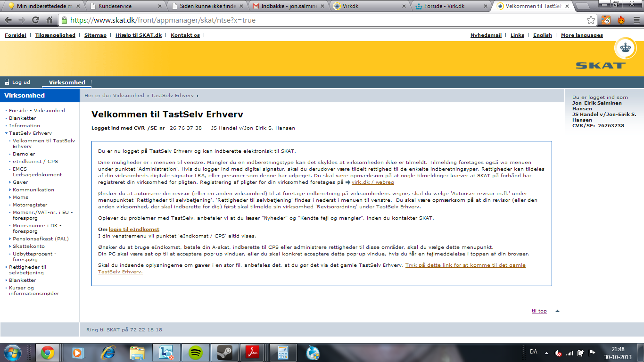Open the Action Center flag icon

coord(592,353)
